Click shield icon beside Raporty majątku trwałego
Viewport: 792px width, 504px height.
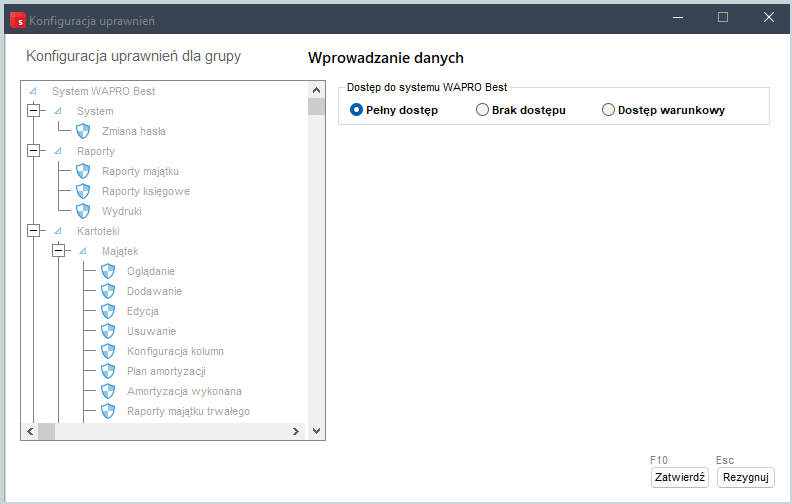108,411
